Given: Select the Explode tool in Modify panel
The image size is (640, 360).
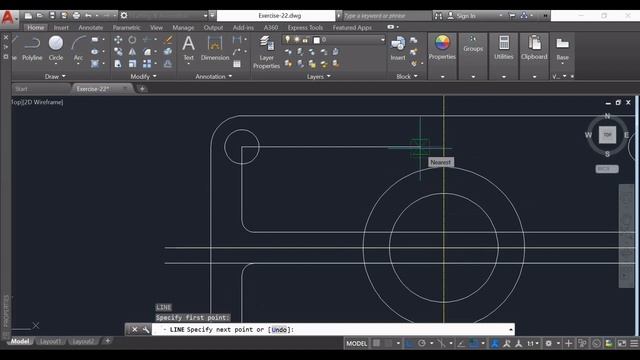Looking at the screenshot, I should [x=168, y=52].
